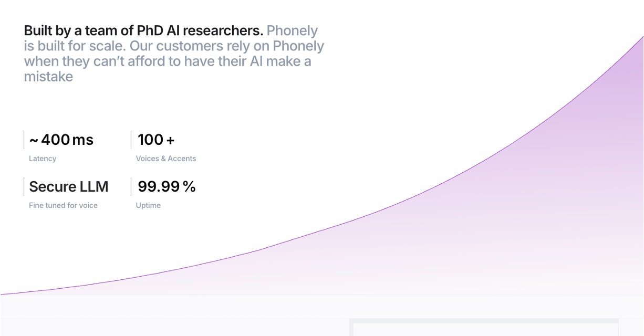Select the "~400ms" latency figure

tap(61, 140)
